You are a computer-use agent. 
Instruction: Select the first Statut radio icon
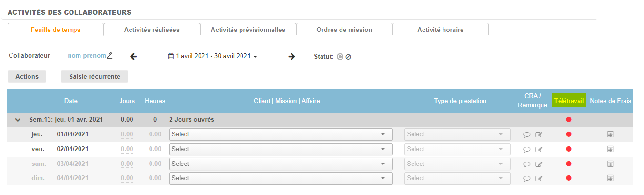pyautogui.click(x=340, y=56)
